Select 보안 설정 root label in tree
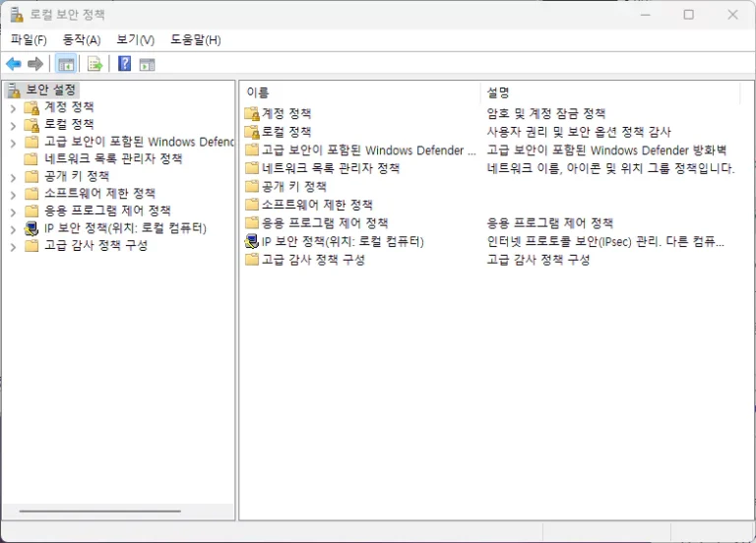Image resolution: width=756 pixels, height=543 pixels. [50, 90]
